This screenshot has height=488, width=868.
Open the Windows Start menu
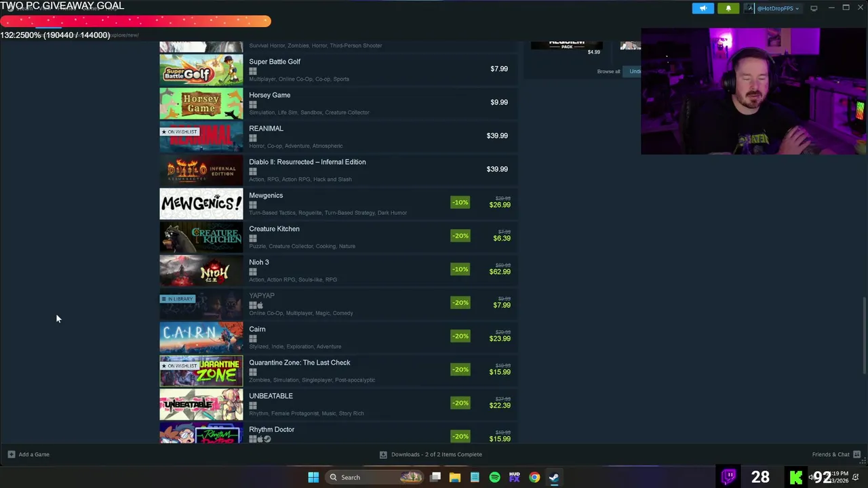tap(313, 477)
